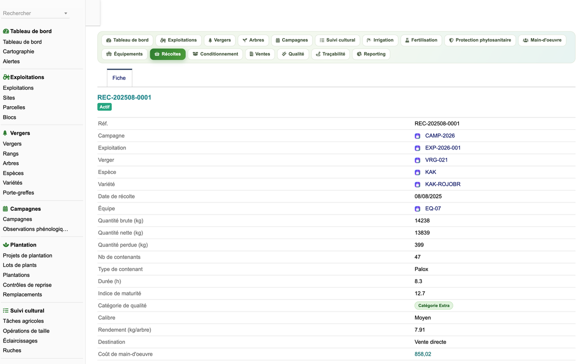Open Lots de plants in the sidebar
Viewport: 588px width, 364px height.
(x=20, y=265)
